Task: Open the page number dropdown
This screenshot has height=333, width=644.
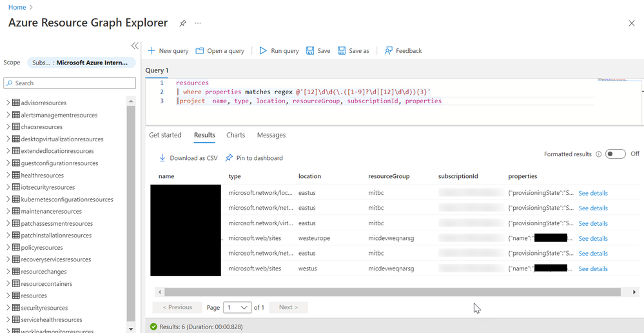Action: pos(237,307)
